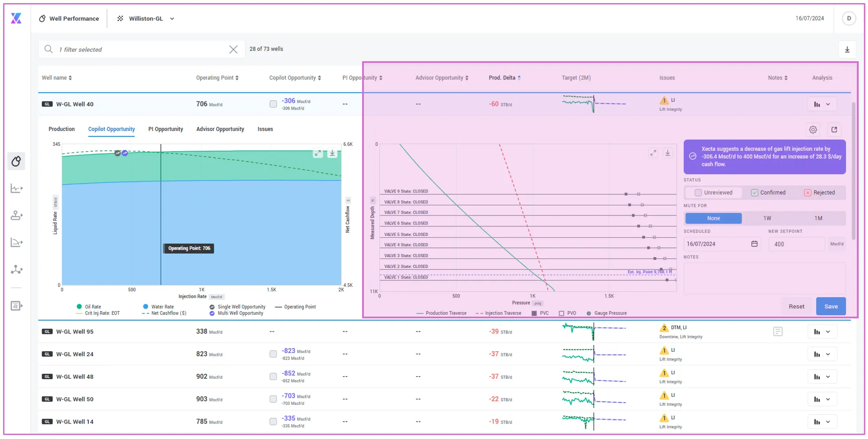This screenshot has width=868, height=439.
Task: Open chart settings gear icon
Action: coord(813,129)
